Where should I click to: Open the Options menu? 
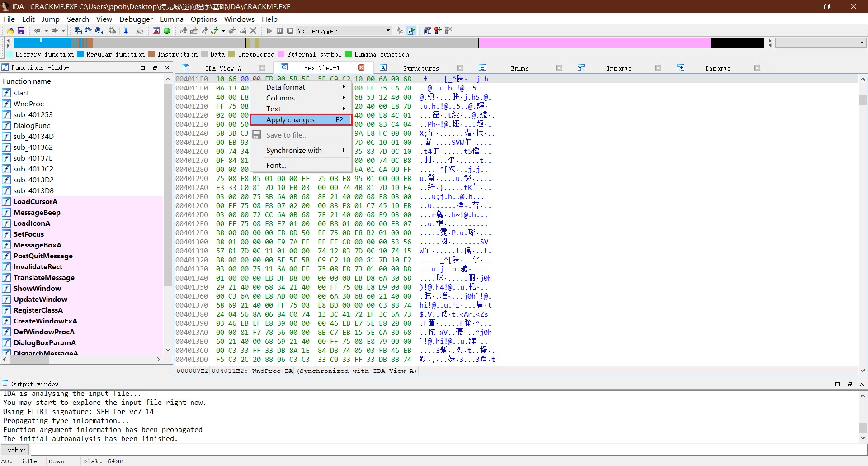pos(204,19)
